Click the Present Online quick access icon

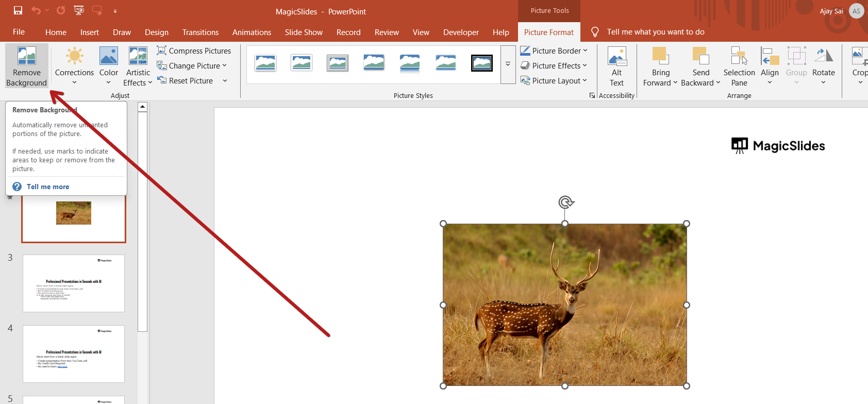[97, 10]
